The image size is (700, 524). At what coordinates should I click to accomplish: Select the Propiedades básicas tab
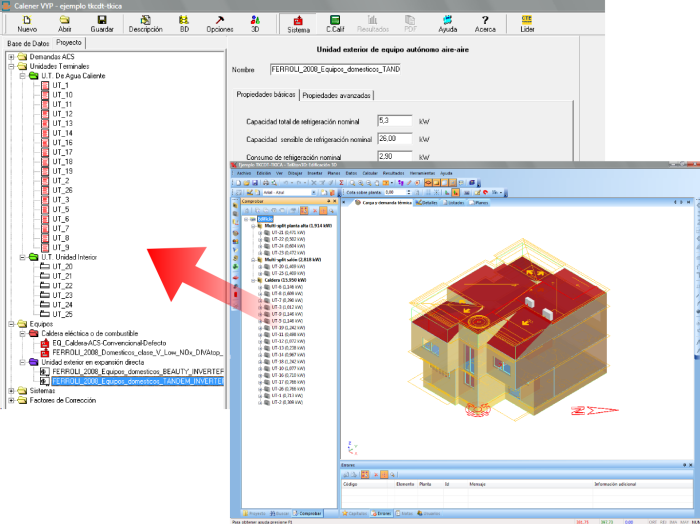tap(266, 95)
